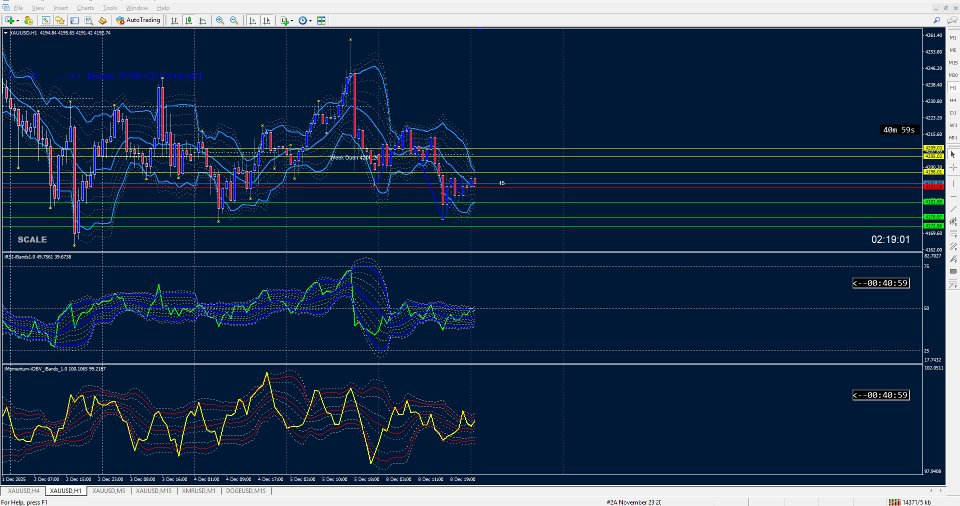Select the H1 timeframe button
Screen dimensions: 960x506
(953, 88)
